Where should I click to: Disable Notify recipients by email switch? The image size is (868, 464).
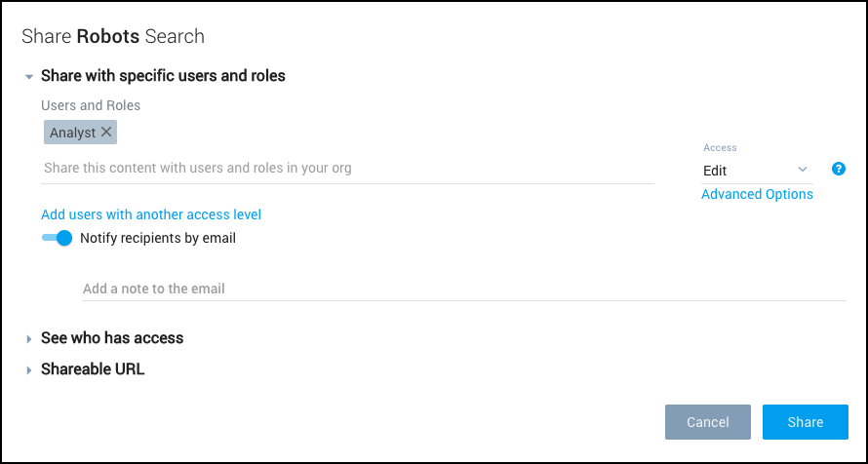(57, 238)
